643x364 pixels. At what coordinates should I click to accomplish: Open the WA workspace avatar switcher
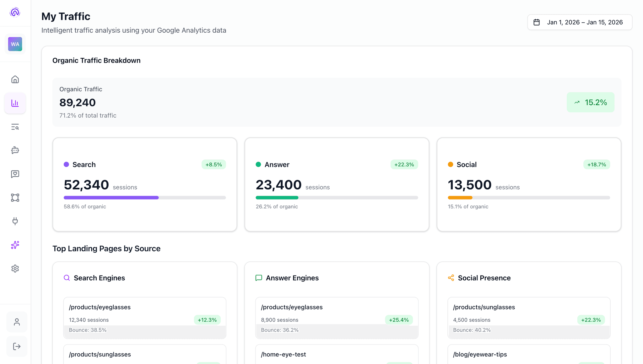pos(15,44)
